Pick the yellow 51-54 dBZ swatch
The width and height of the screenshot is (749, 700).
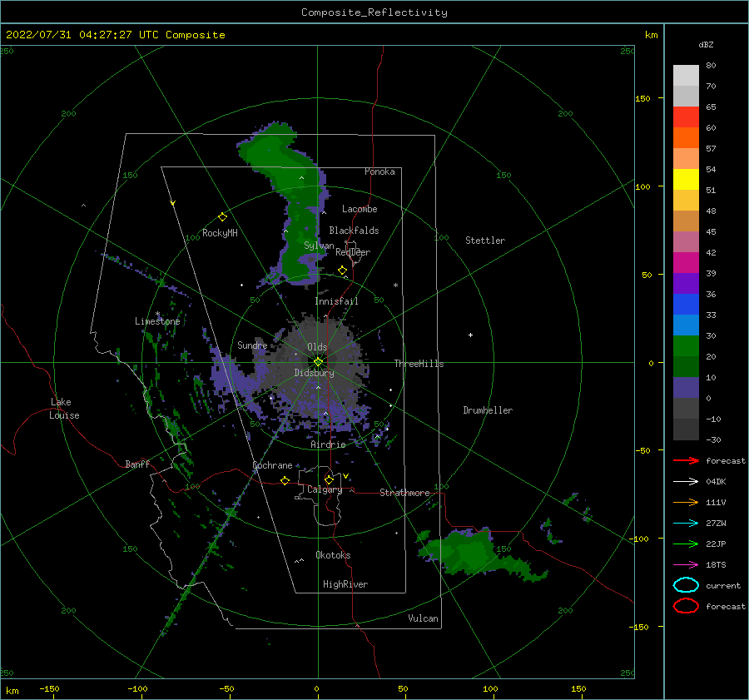coord(686,179)
